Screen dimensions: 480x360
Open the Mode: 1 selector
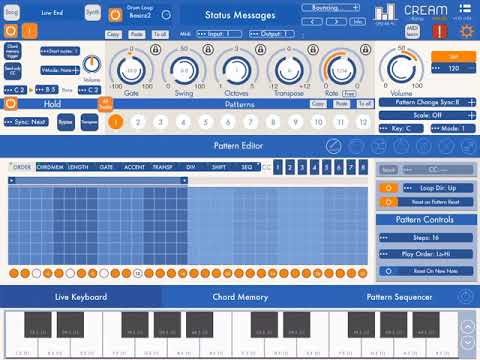pyautogui.click(x=453, y=128)
